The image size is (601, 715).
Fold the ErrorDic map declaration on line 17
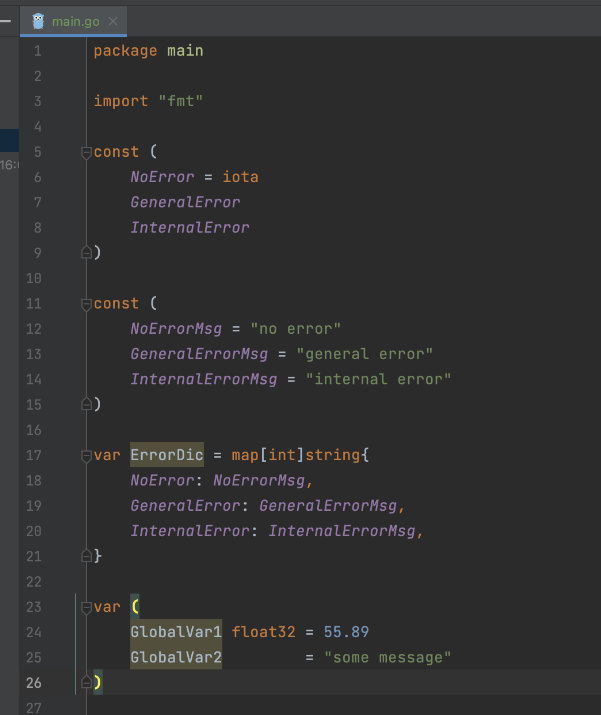pyautogui.click(x=86, y=456)
